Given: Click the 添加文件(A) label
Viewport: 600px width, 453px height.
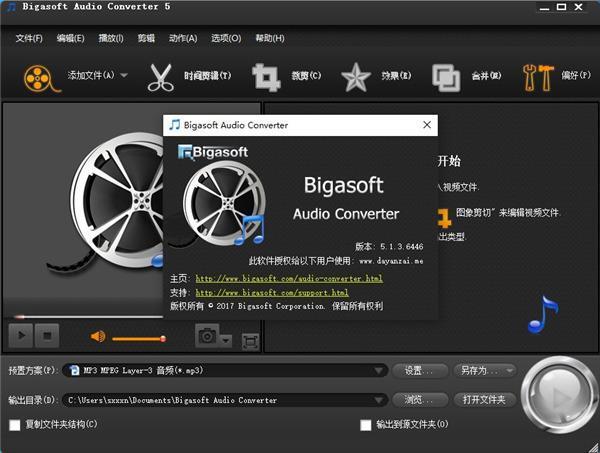Looking at the screenshot, I should [x=91, y=75].
